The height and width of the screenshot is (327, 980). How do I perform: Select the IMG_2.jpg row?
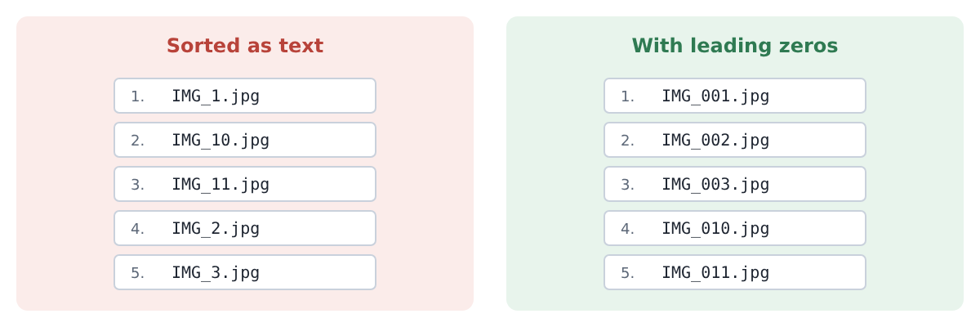coord(245,228)
